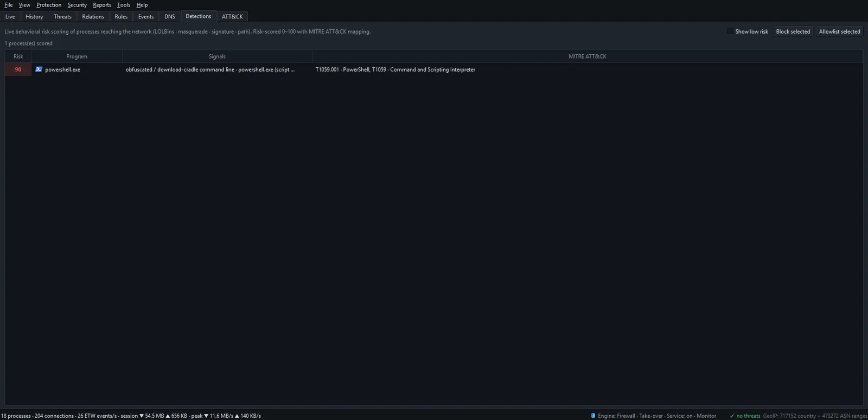This screenshot has width=868, height=420.
Task: Click the Block selected button
Action: coord(793,31)
